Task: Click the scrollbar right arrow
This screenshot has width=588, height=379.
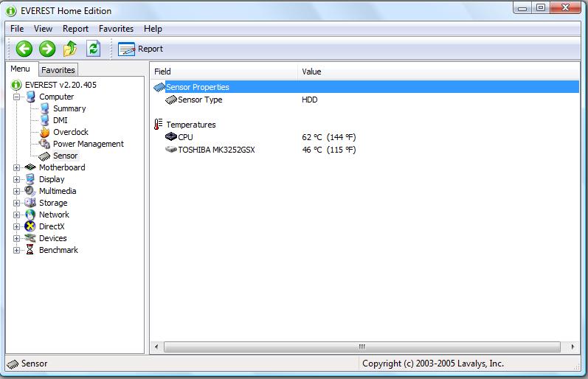Action: click(x=573, y=347)
